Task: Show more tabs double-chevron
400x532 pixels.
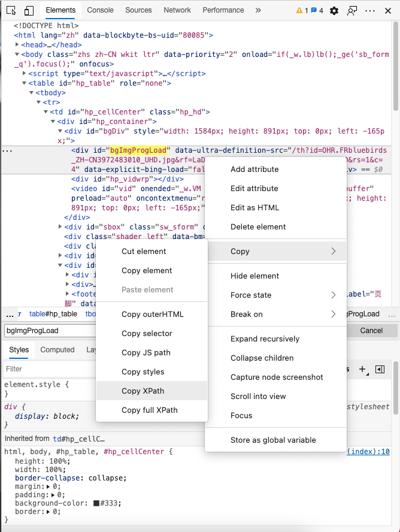Action: (258, 10)
